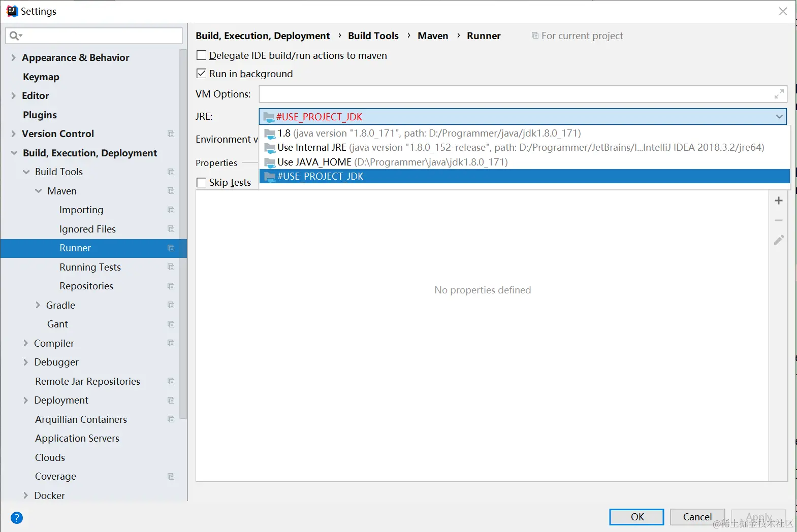Click project-level icon next to Version Control
The width and height of the screenshot is (797, 532).
point(171,134)
